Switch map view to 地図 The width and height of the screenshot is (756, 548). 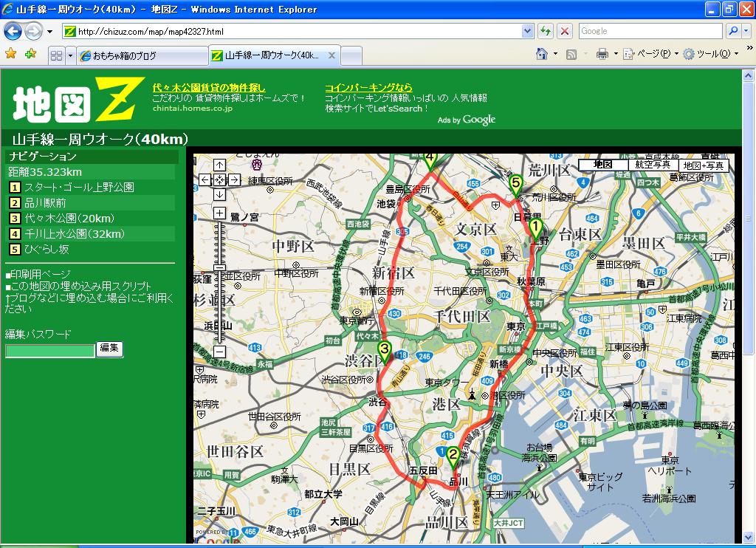[602, 165]
